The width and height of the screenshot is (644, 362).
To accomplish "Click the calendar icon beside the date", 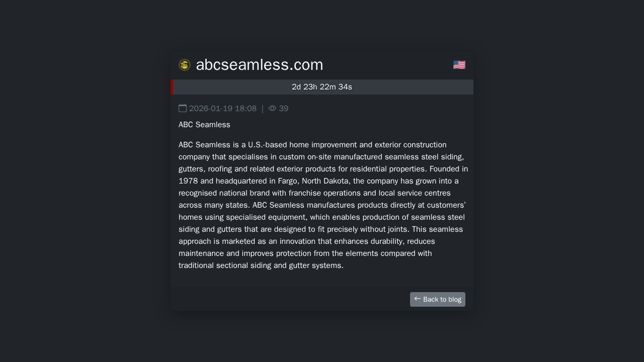I will click(183, 109).
